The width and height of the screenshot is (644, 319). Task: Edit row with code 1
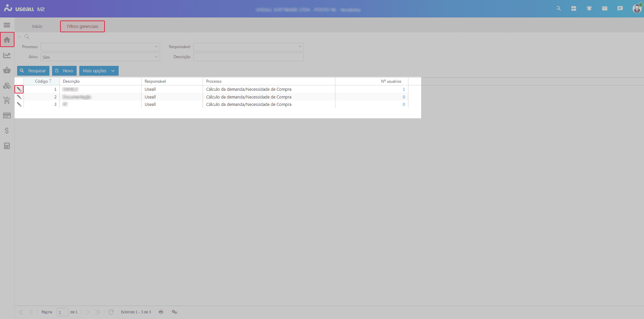(x=19, y=89)
